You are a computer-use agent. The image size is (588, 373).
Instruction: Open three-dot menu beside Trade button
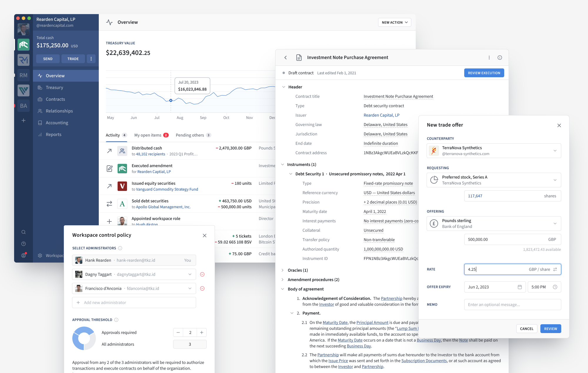tap(91, 59)
